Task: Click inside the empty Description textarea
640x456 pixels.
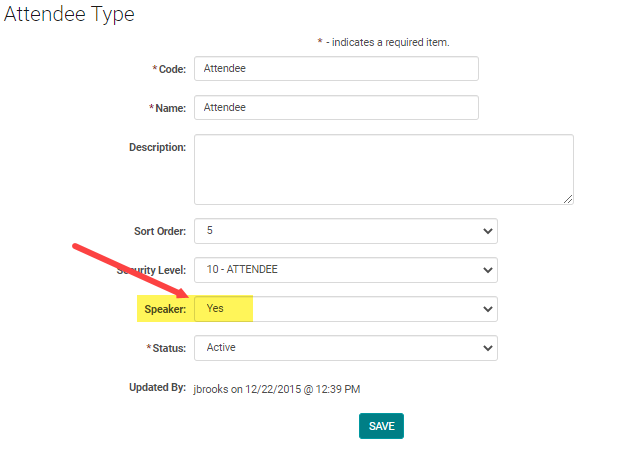Action: (x=383, y=170)
